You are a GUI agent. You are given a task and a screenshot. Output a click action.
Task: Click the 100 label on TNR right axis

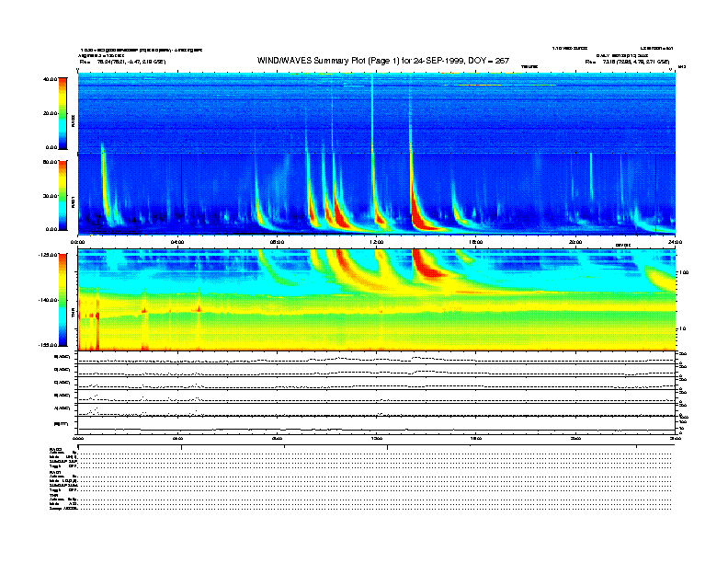[x=684, y=272]
